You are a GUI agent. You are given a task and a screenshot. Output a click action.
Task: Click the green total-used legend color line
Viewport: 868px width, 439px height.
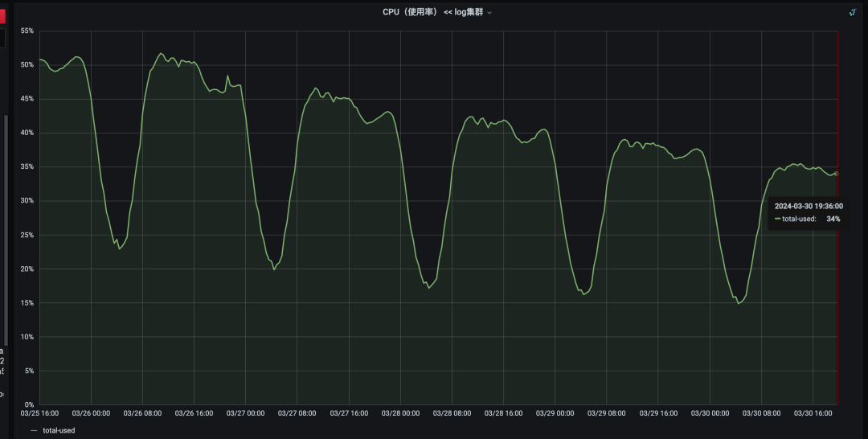35,431
